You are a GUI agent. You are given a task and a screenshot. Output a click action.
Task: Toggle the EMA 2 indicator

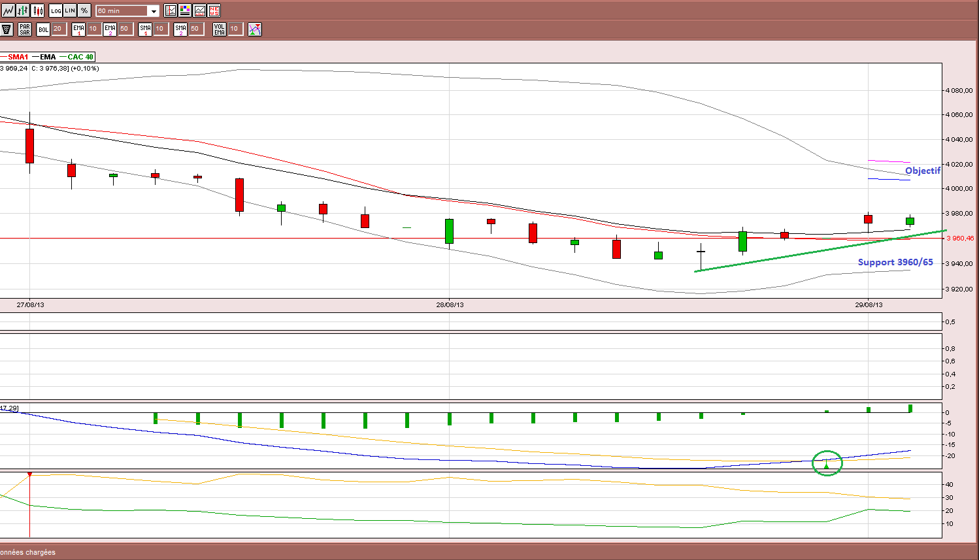(110, 29)
